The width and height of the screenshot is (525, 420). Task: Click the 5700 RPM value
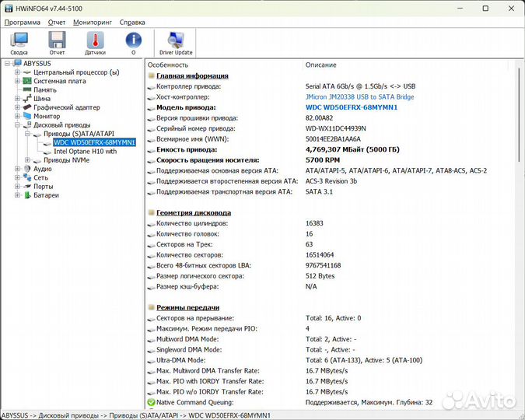323,160
